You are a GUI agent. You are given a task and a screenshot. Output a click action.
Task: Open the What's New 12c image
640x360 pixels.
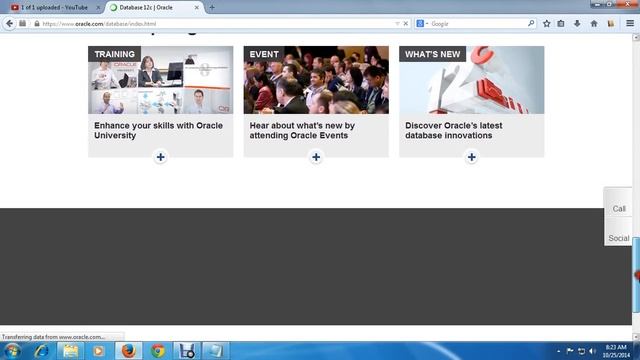pyautogui.click(x=471, y=80)
